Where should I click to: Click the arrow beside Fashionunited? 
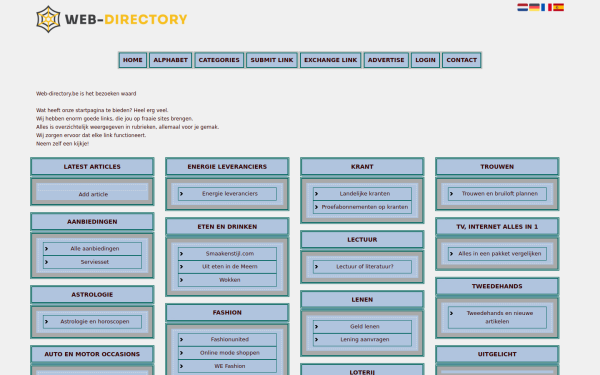(x=181, y=339)
